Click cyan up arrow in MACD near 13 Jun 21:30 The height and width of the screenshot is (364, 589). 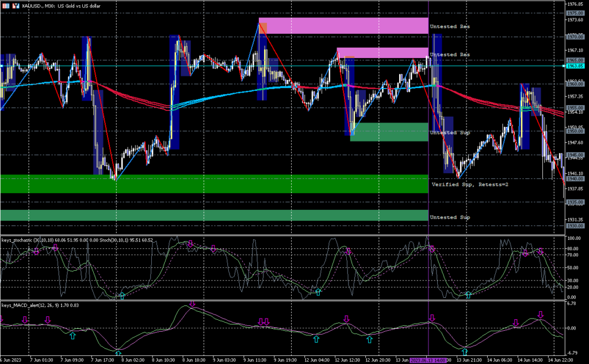[x=465, y=351]
